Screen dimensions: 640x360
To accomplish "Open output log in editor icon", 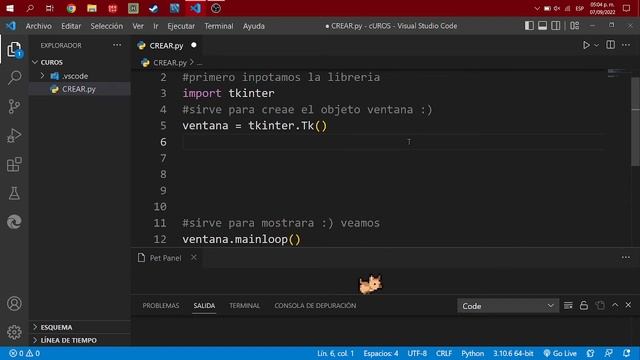I will coord(600,306).
